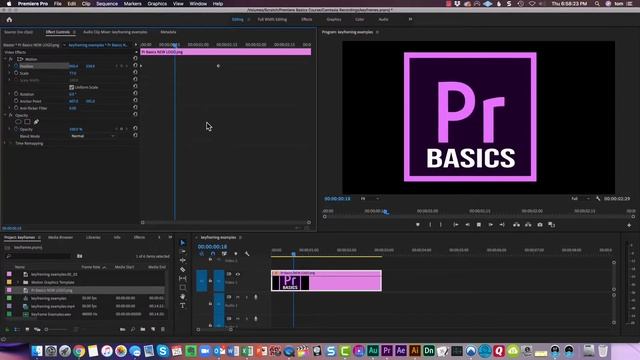Select the Selection tool arrow in tools panel
The width and height of the screenshot is (640, 360).
coord(182,242)
